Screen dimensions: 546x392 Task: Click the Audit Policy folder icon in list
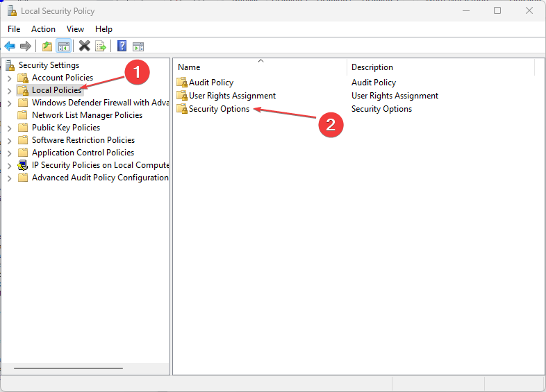point(182,83)
